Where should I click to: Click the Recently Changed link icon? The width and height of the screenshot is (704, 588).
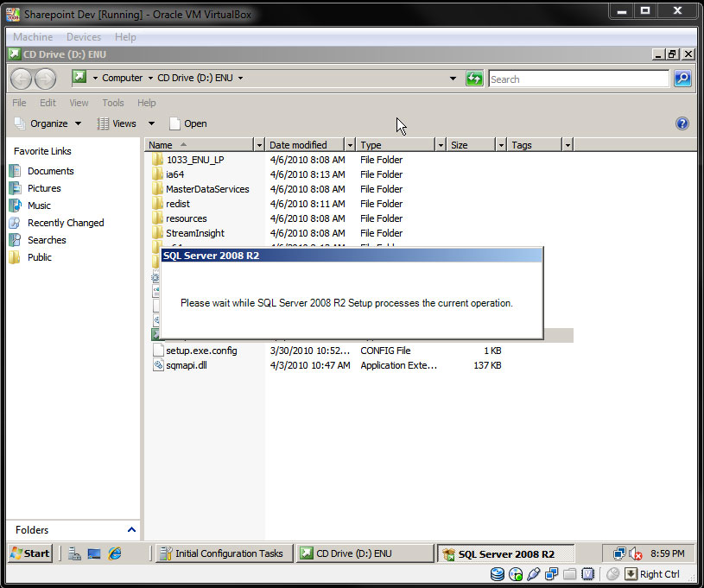click(x=15, y=223)
